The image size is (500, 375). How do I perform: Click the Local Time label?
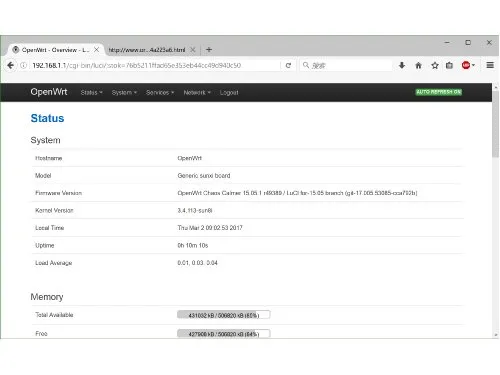click(49, 228)
